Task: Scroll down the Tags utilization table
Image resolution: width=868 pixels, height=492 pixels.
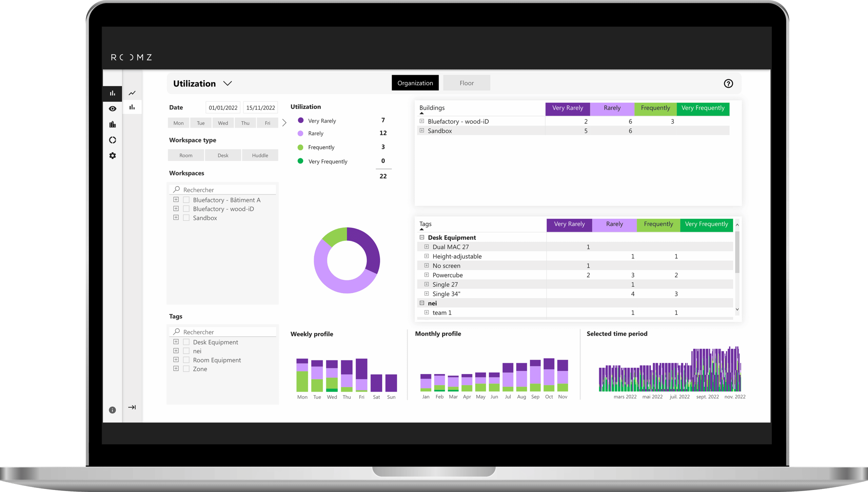Action: pyautogui.click(x=737, y=310)
